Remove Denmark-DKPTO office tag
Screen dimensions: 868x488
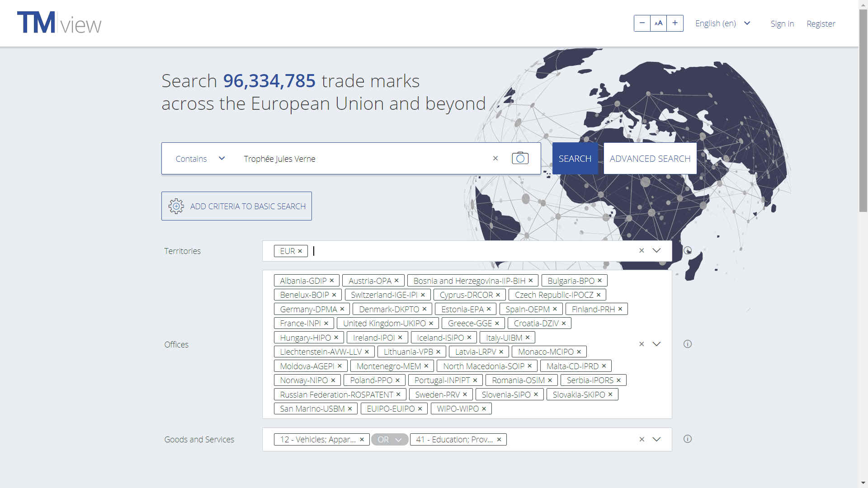point(425,309)
